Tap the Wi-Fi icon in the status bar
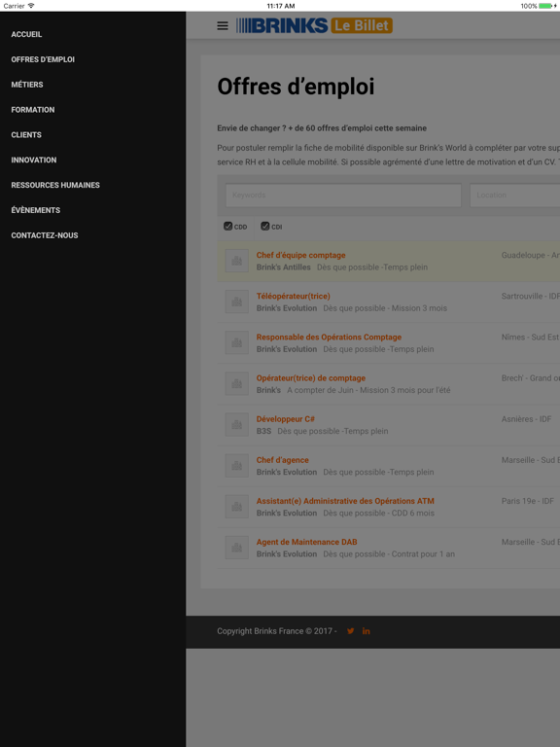Image resolution: width=560 pixels, height=747 pixels. click(x=31, y=6)
